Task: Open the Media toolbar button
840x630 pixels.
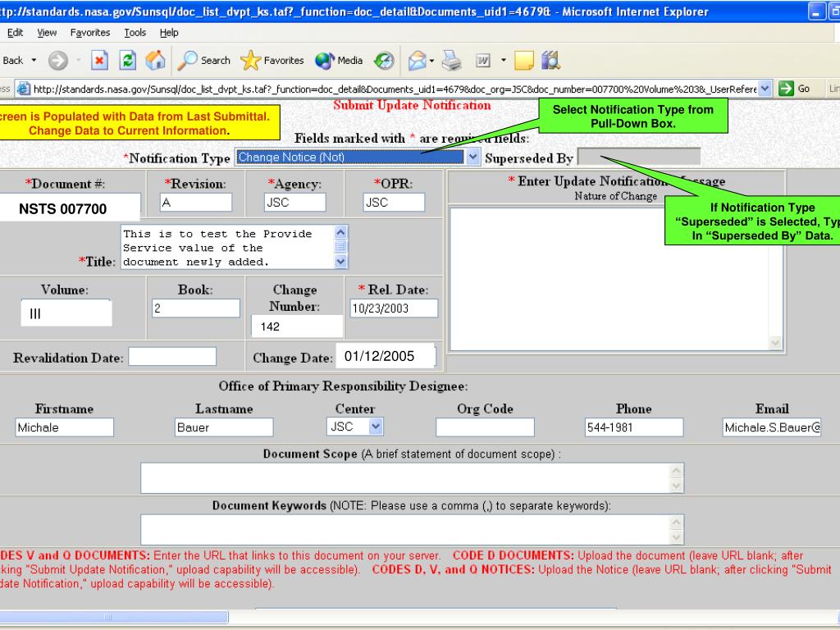Action: coord(339,61)
